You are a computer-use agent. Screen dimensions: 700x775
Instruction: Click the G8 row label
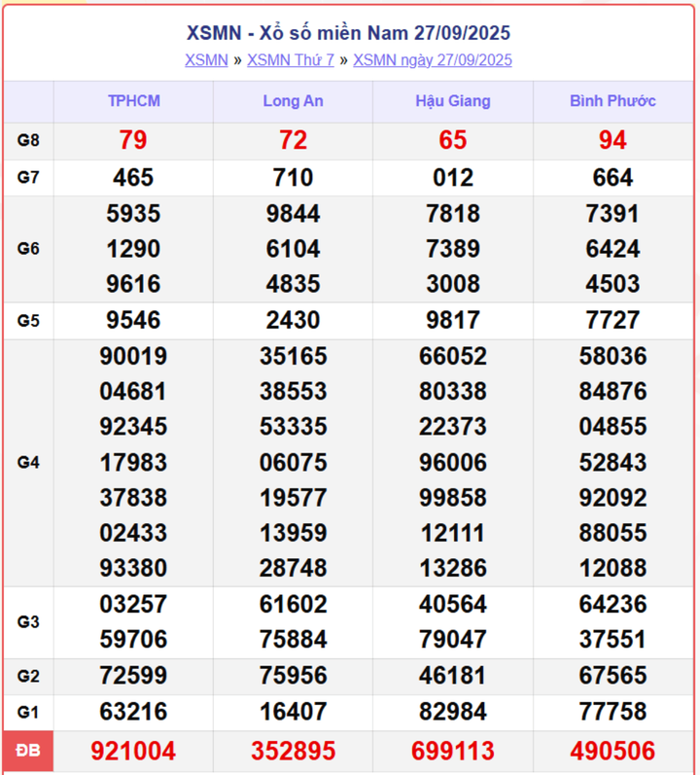[x=28, y=141]
